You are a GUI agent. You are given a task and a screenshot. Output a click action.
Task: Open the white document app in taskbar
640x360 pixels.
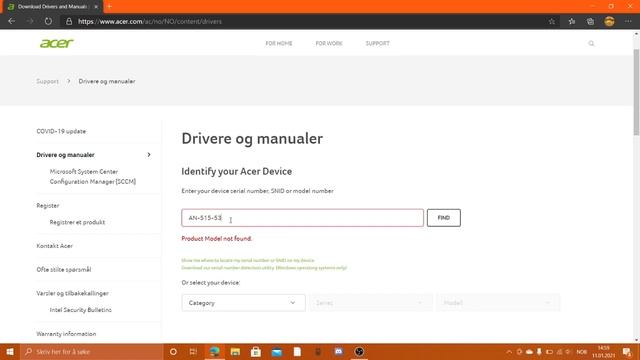297,351
